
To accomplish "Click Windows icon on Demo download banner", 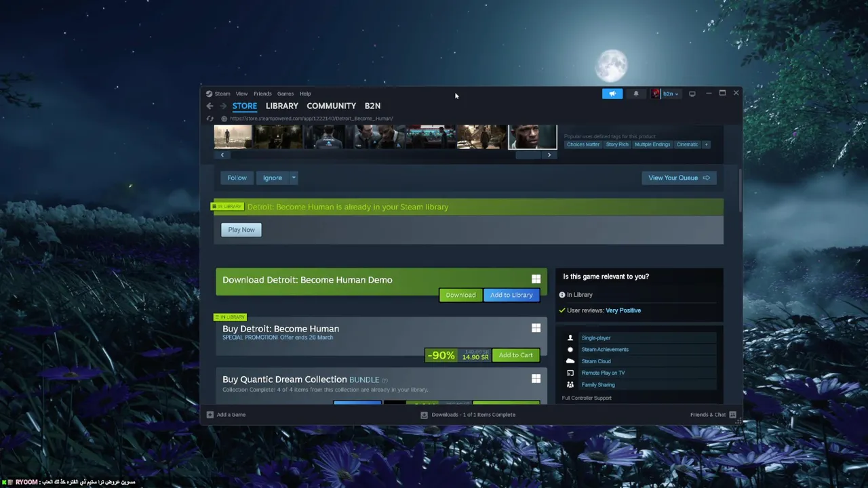I will (x=536, y=279).
